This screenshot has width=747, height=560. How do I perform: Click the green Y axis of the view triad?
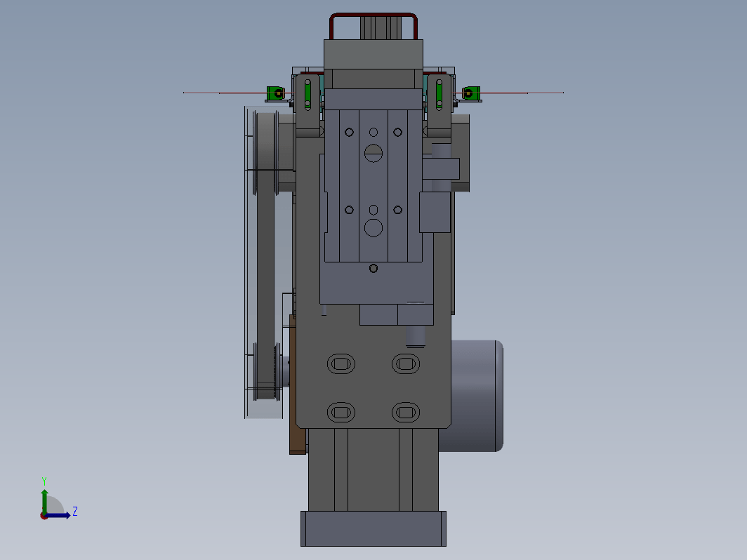pos(44,501)
